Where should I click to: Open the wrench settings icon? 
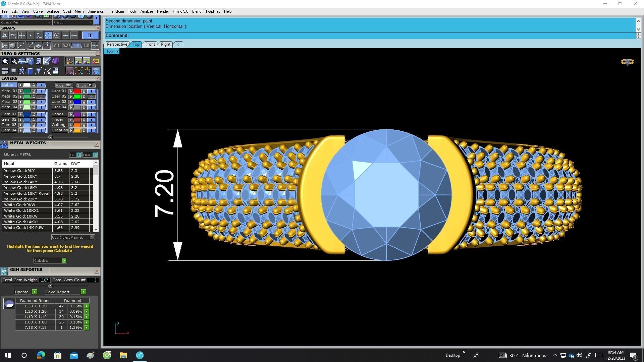[x=13, y=61]
